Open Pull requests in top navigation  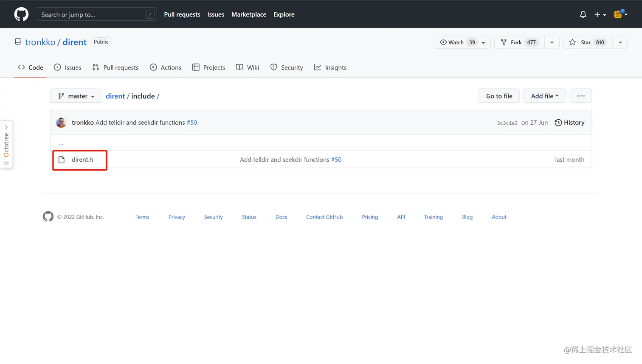pyautogui.click(x=182, y=14)
